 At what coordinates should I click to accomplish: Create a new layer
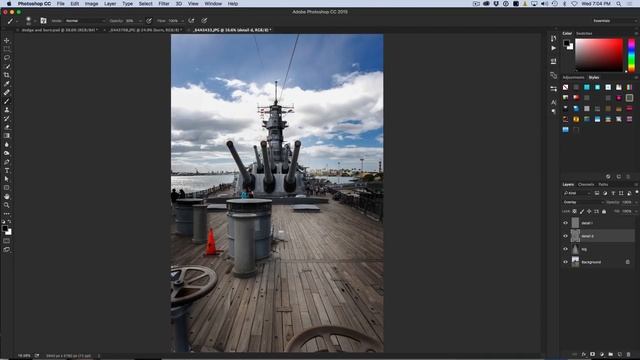coord(620,354)
